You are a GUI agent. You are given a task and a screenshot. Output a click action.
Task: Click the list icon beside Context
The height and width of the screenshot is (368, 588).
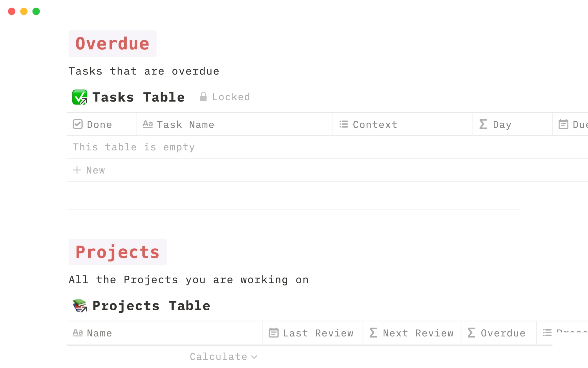click(344, 124)
